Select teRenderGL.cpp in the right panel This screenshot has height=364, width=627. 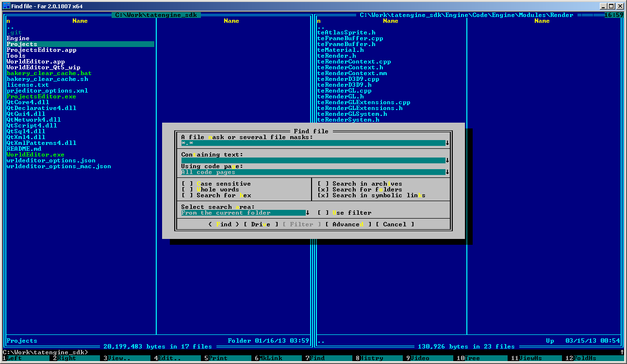pos(344,91)
